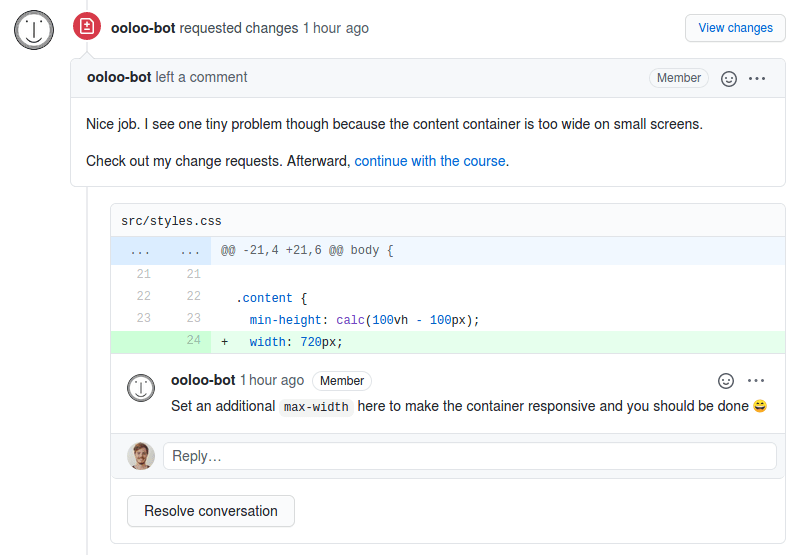Click ooloo-bot avatar beside the inline comment
799x555 pixels.
(x=141, y=388)
